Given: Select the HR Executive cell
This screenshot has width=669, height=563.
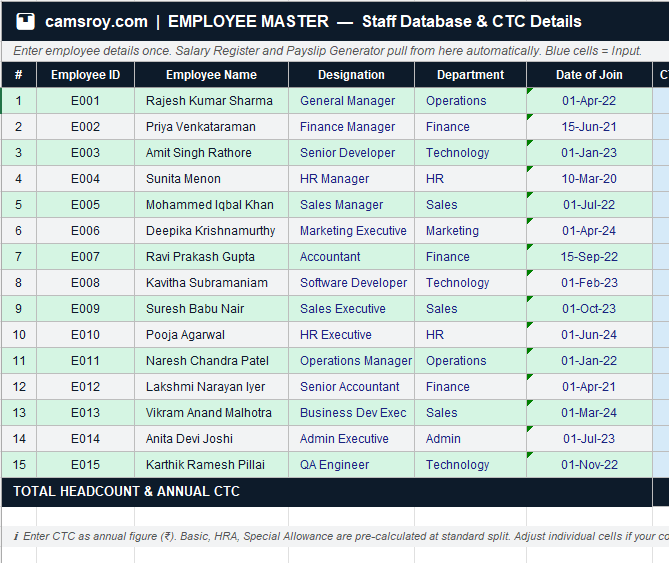Looking at the screenshot, I should pyautogui.click(x=351, y=335).
